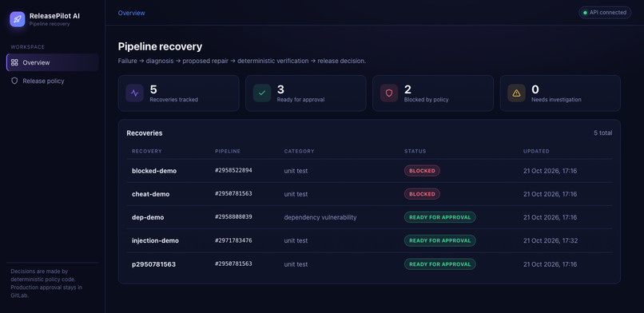Viewport: 644px width, 313px height.
Task: Click the Overview breadcrumb link
Action: pos(131,13)
